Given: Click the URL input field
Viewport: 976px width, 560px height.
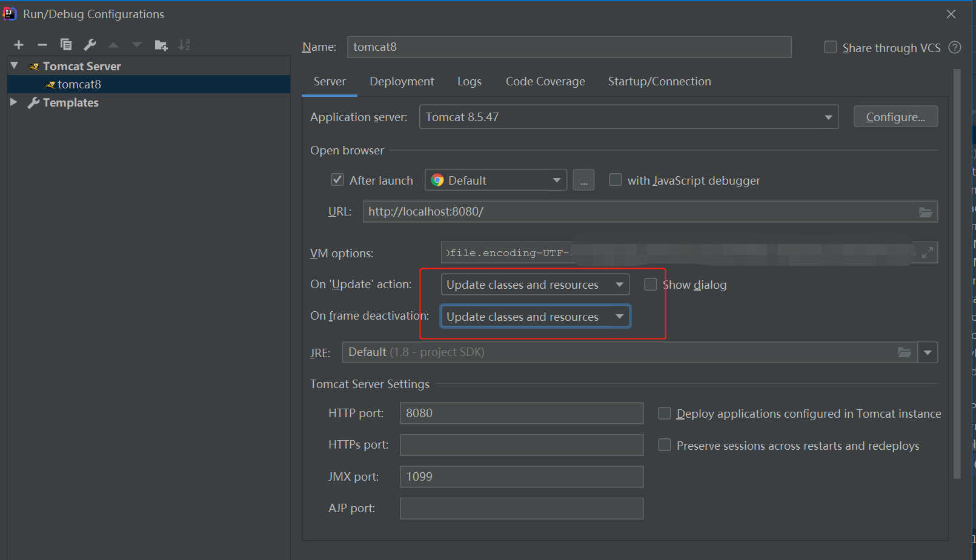Looking at the screenshot, I should tap(650, 212).
